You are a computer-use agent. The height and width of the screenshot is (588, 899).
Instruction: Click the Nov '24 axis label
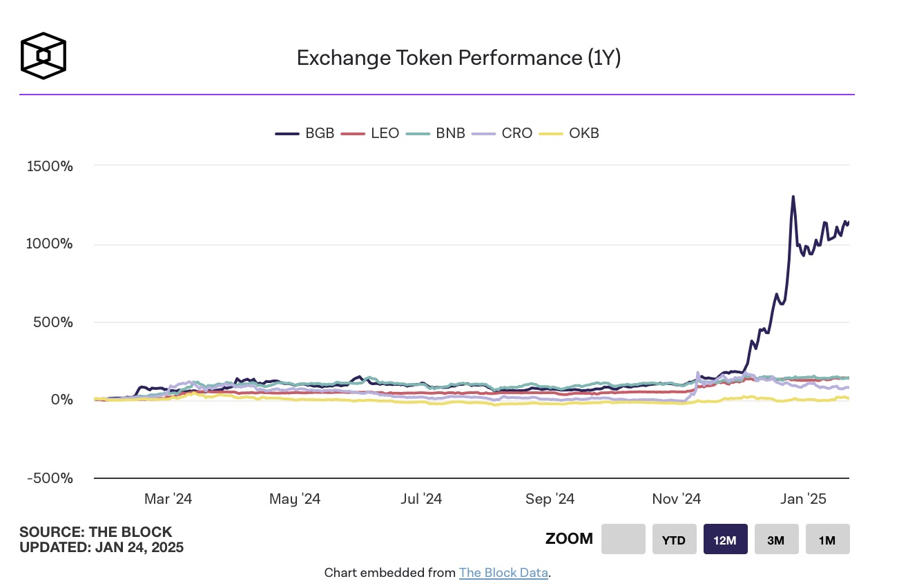pos(676,499)
